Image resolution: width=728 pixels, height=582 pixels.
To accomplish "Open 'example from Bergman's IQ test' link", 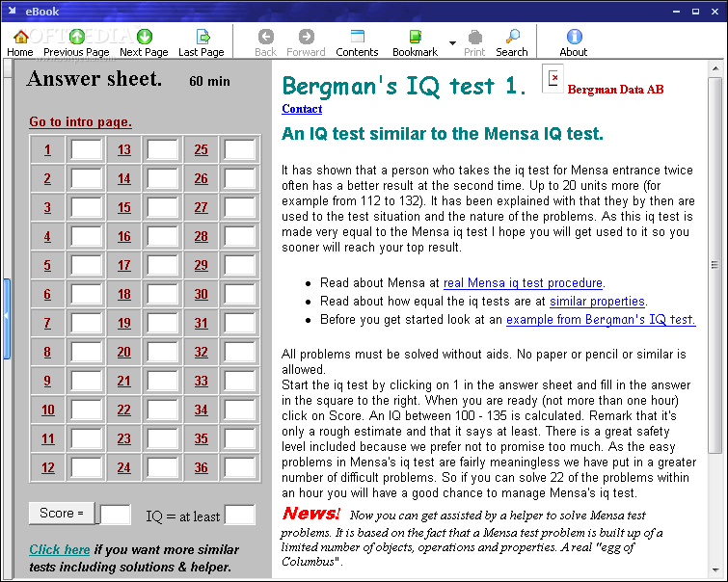I will coord(601,319).
